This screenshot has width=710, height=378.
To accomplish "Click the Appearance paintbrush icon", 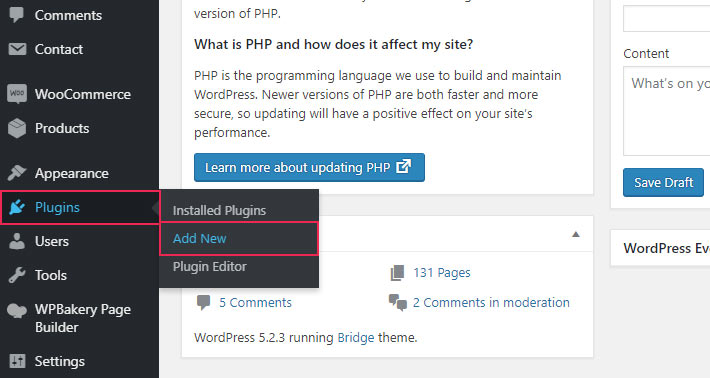I will (x=17, y=173).
